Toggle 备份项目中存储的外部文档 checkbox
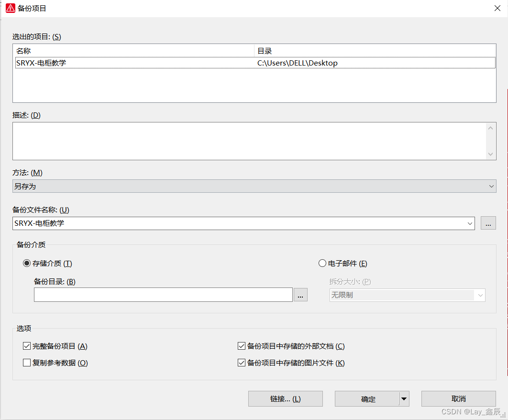 pos(242,346)
